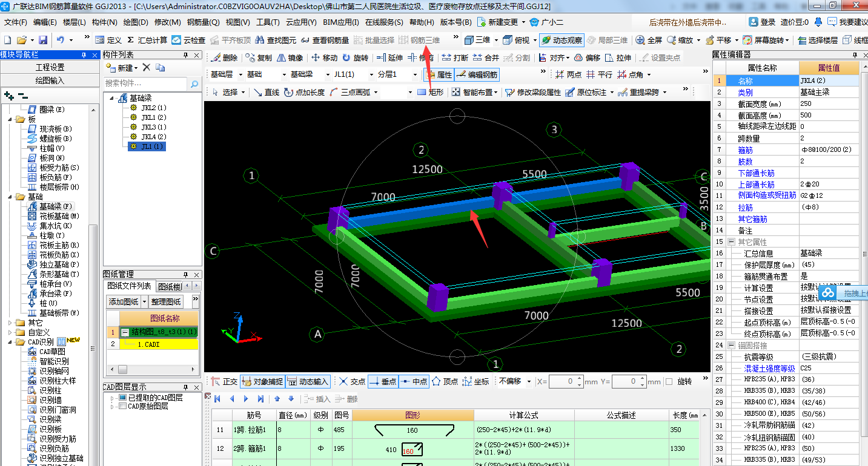Select the 移动 move tool
Screen dimensions: 868x466
[x=324, y=58]
